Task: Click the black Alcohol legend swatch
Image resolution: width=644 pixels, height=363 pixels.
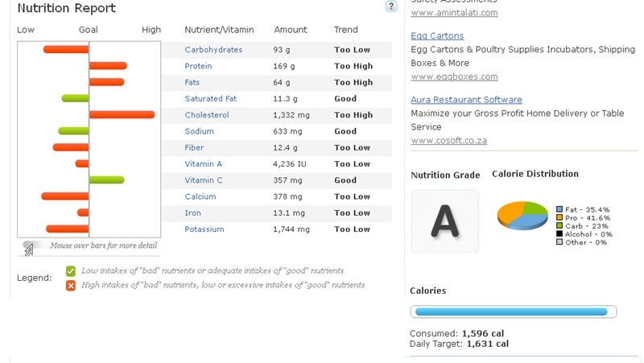Action: point(559,234)
